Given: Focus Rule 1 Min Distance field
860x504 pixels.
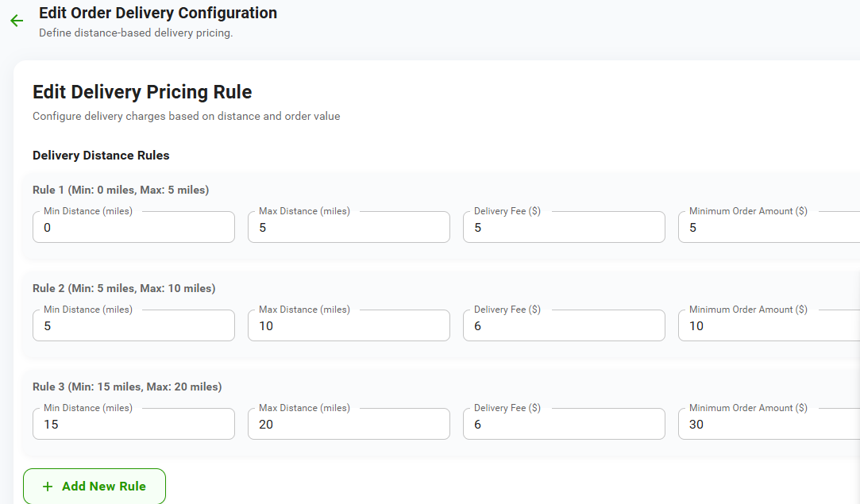Looking at the screenshot, I should 133,228.
